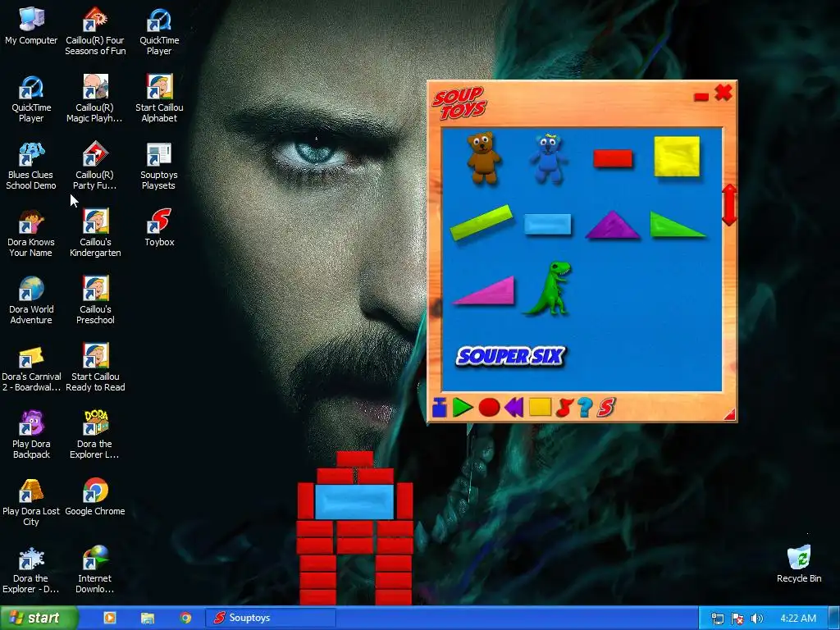This screenshot has width=840, height=630.
Task: Click the security alert shield tray icon
Action: pos(737,619)
